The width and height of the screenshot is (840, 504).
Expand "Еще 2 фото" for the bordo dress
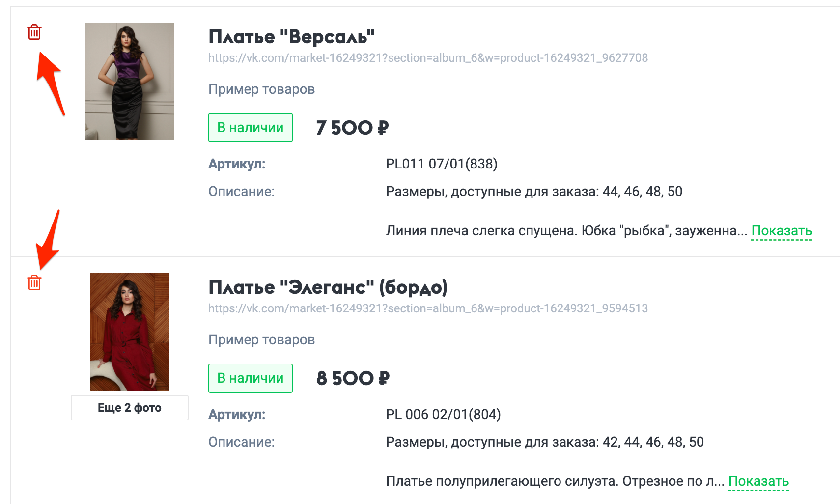pyautogui.click(x=129, y=407)
